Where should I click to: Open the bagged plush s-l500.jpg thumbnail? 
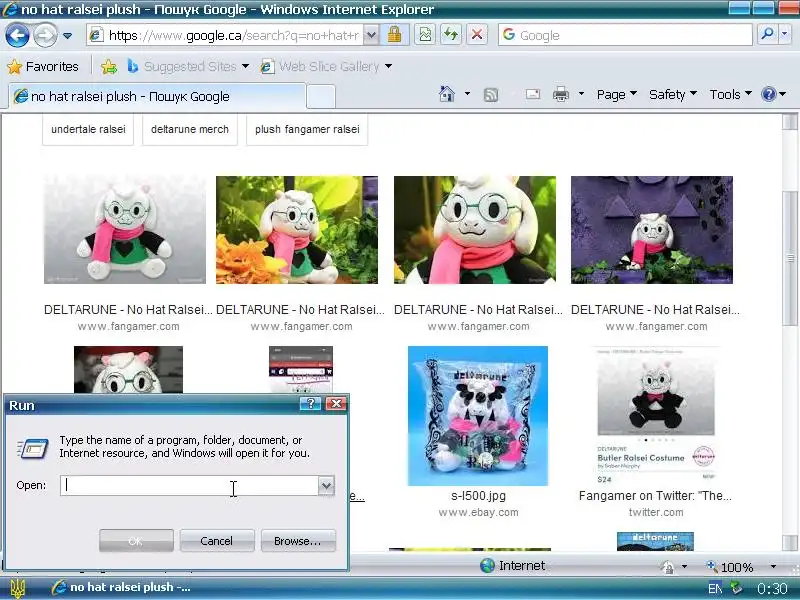point(478,416)
